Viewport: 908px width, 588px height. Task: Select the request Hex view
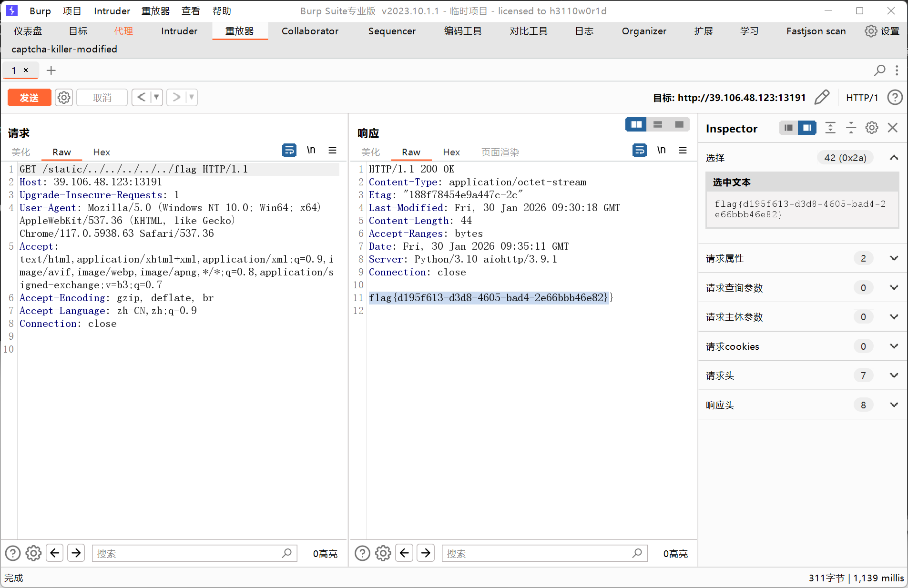click(x=102, y=152)
